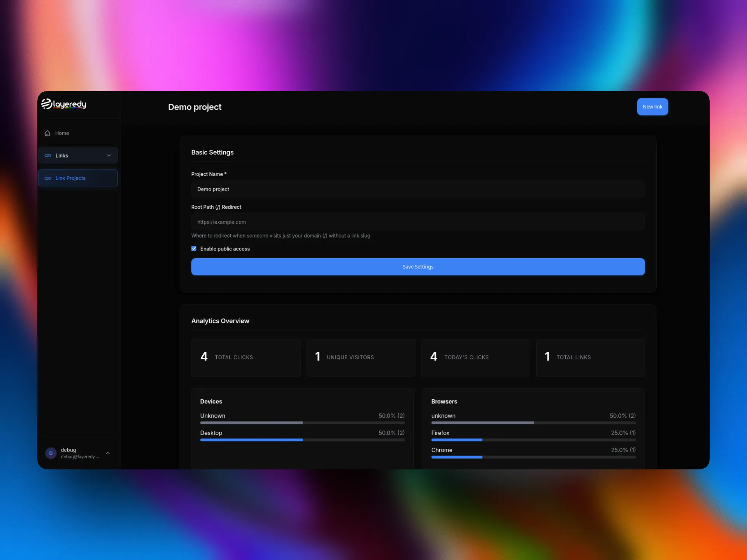This screenshot has height=560, width=747.
Task: Enable public access checkbox
Action: [194, 248]
